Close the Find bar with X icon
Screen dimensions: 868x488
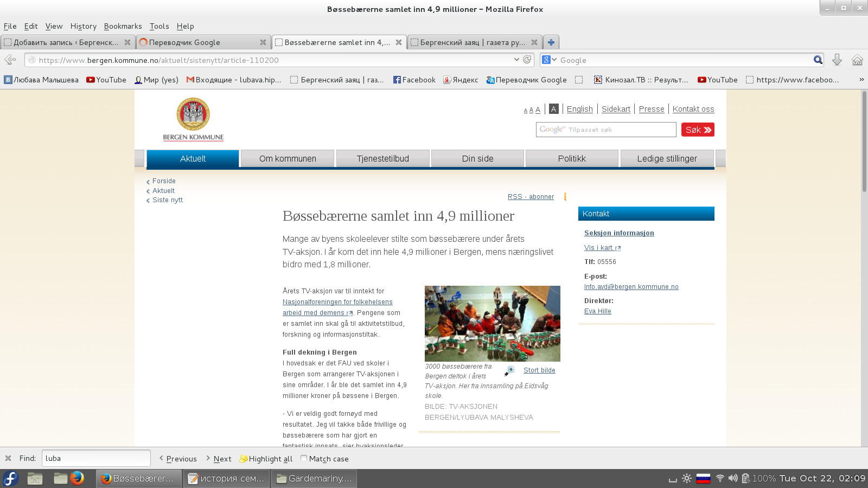(x=8, y=458)
